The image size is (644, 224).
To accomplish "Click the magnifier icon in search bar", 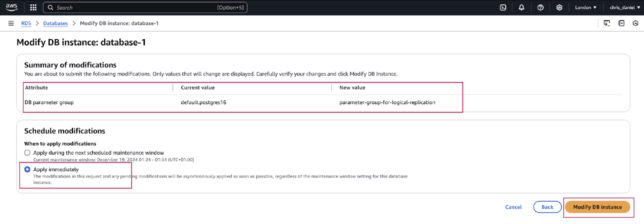I will (x=51, y=8).
